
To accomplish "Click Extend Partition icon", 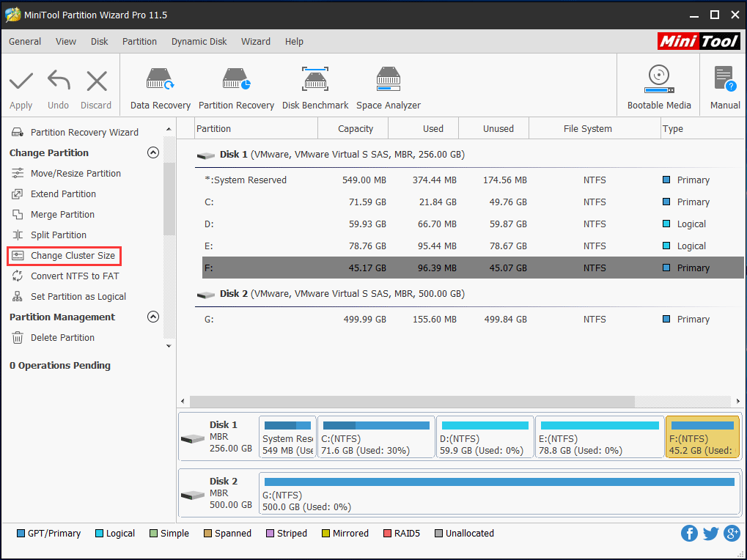I will pyautogui.click(x=18, y=194).
